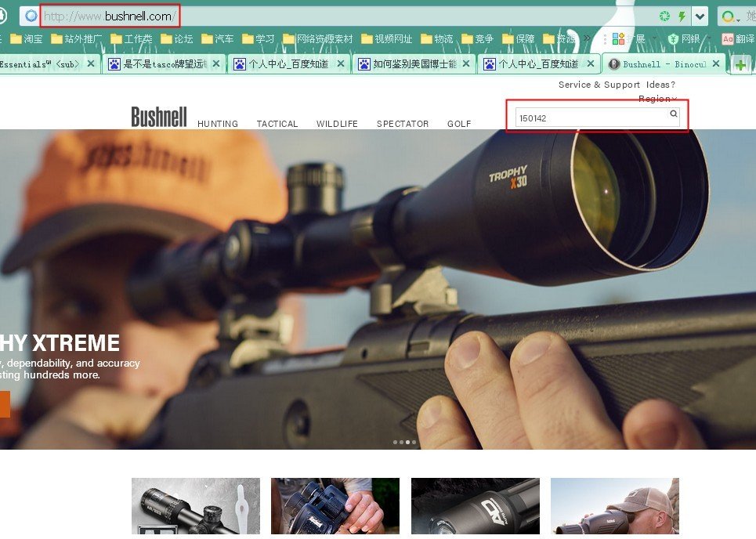Click the Bushnell logo
The height and width of the screenshot is (539, 756).
click(x=159, y=118)
